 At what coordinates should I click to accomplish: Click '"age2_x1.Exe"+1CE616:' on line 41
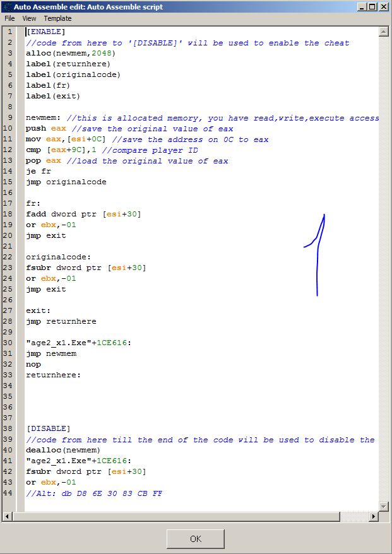click(78, 461)
